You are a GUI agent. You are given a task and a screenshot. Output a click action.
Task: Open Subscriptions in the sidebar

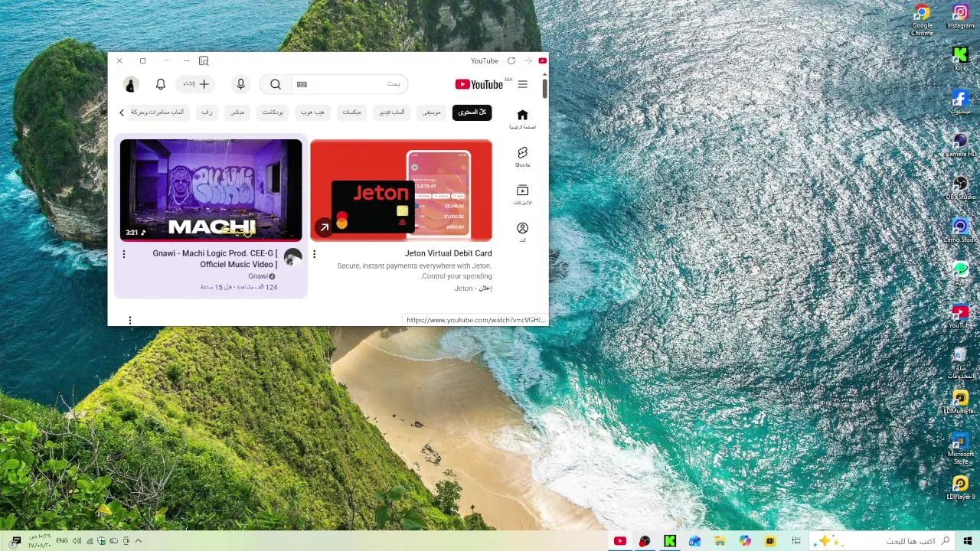(522, 194)
